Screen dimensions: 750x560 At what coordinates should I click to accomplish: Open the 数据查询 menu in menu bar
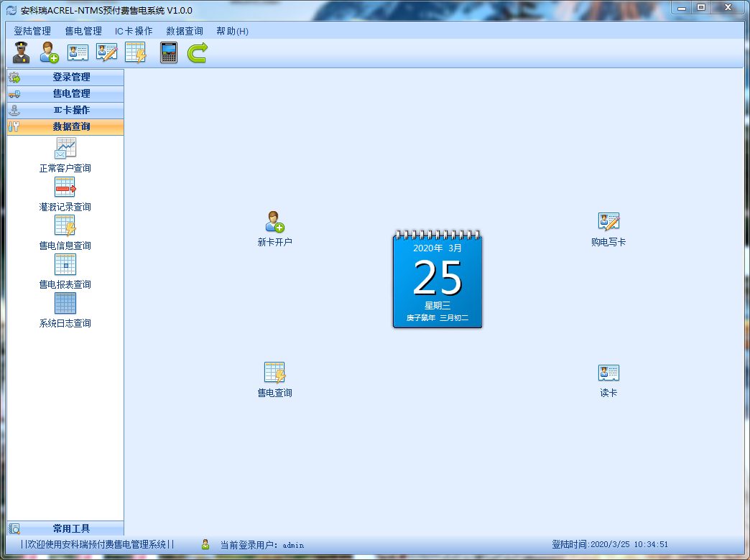(185, 31)
